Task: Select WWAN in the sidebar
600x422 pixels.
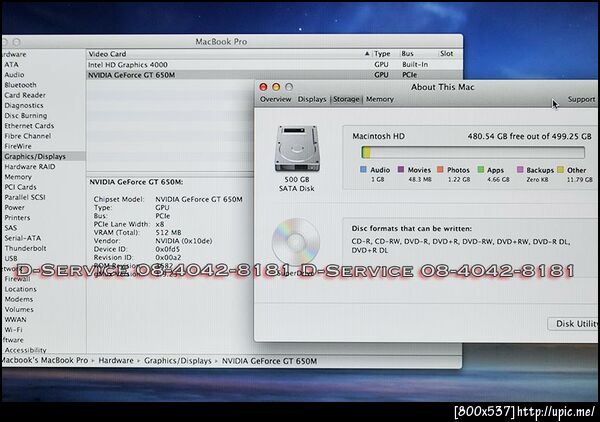Action: (16, 319)
